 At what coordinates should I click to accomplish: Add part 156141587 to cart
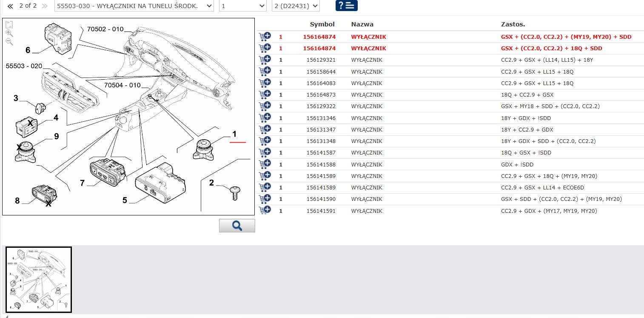pyautogui.click(x=265, y=152)
